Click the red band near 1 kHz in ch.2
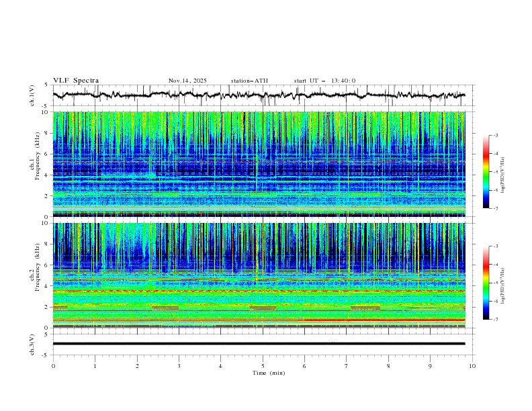Image resolution: width=532 pixels, height=411 pixels. pyautogui.click(x=382, y=320)
